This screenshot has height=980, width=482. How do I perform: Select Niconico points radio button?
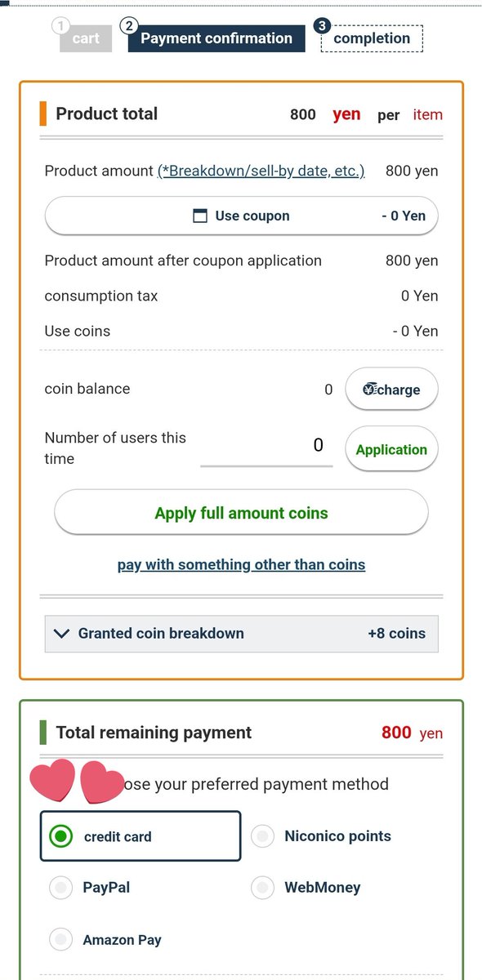[x=262, y=836]
